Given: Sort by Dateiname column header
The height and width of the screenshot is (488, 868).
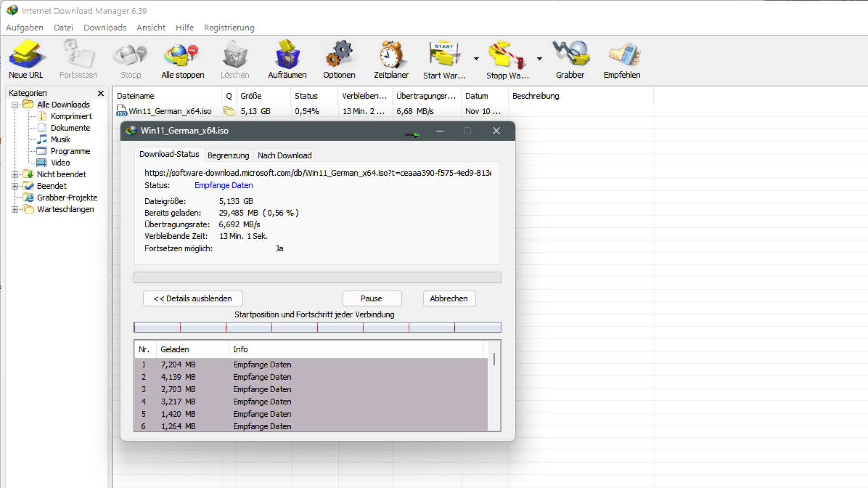Looking at the screenshot, I should (167, 96).
